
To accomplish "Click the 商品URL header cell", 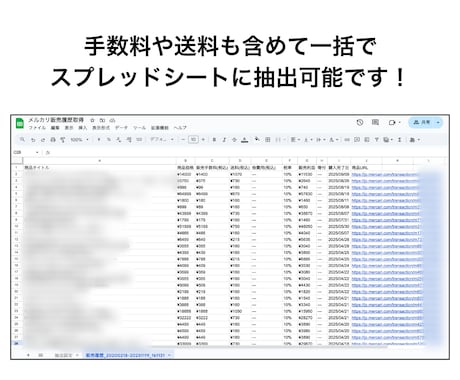I will (x=367, y=168).
